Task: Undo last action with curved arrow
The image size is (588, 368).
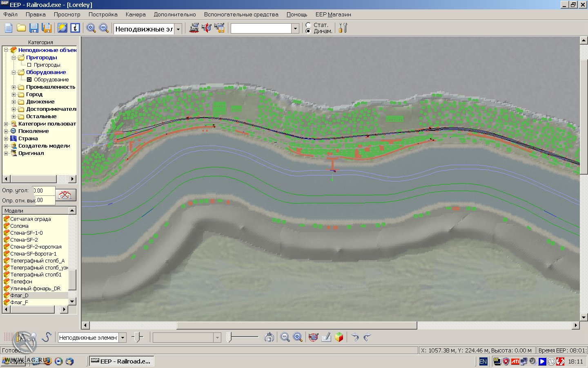Action: coord(355,337)
